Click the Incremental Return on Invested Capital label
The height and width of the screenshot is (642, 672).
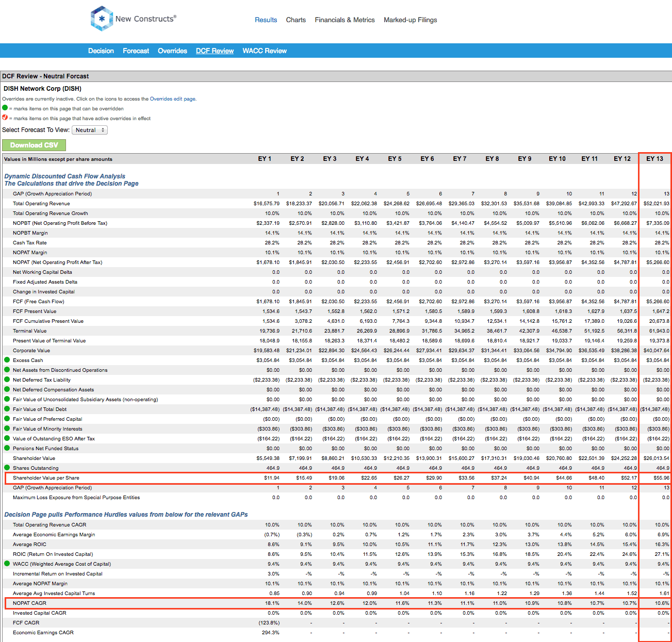coord(58,573)
